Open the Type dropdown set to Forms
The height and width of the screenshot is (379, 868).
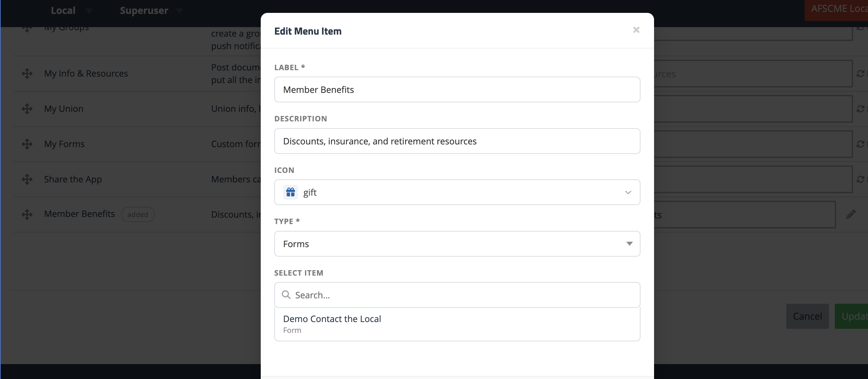(x=457, y=244)
